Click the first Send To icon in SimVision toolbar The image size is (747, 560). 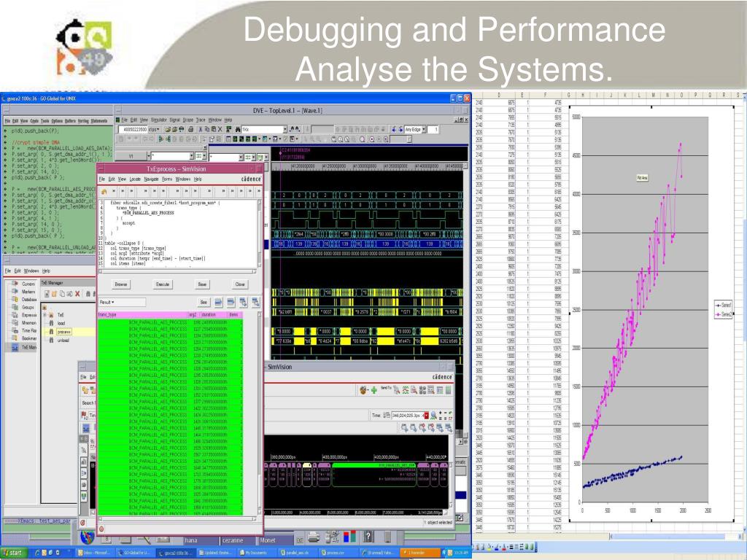(397, 391)
